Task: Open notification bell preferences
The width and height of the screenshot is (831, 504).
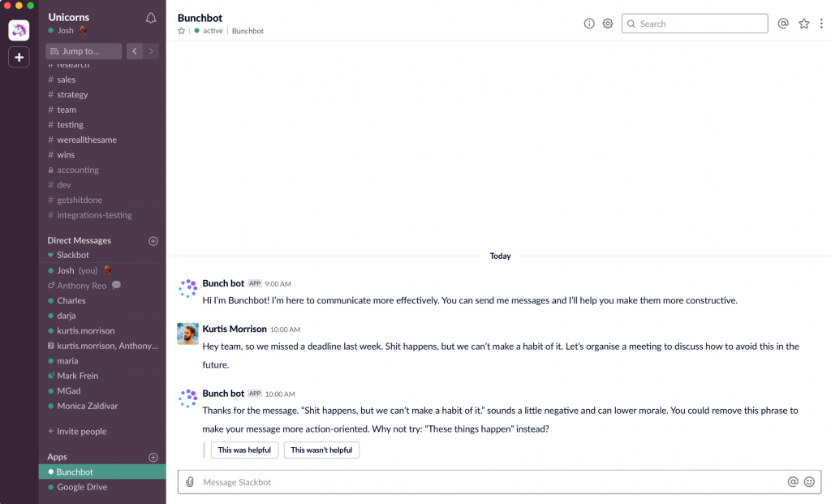Action: [x=150, y=18]
